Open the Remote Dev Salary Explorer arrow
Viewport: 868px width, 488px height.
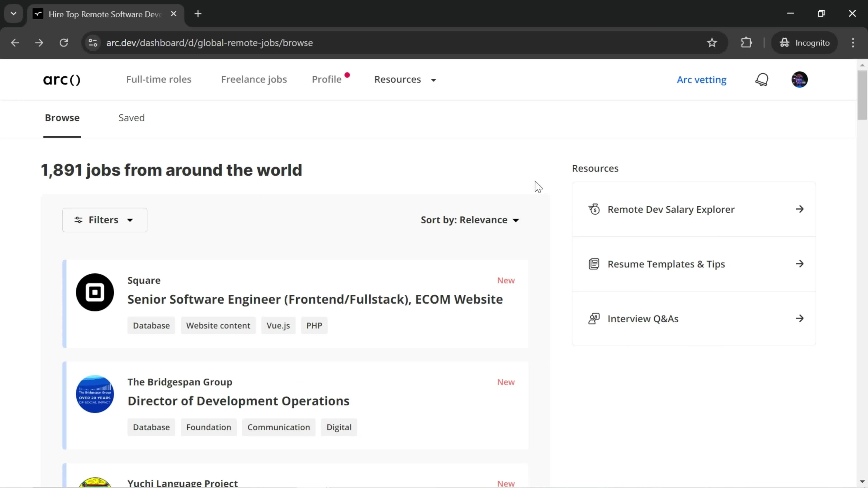click(800, 209)
